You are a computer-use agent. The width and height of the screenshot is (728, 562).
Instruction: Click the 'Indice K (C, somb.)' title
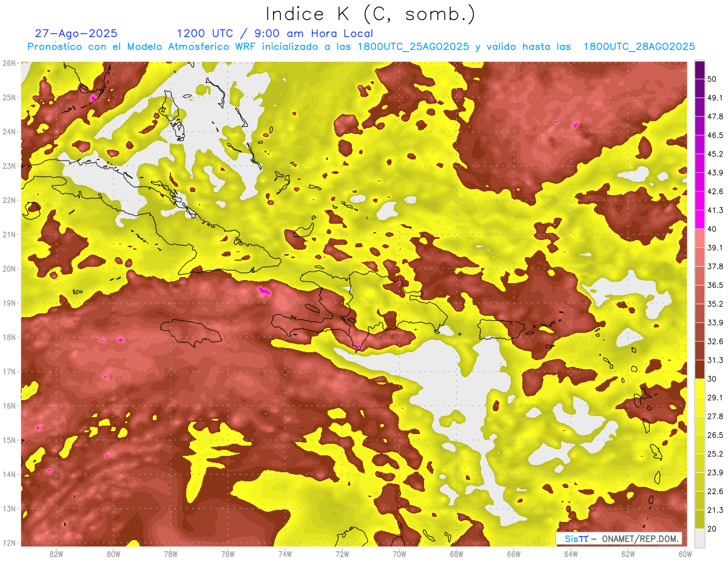pos(370,14)
